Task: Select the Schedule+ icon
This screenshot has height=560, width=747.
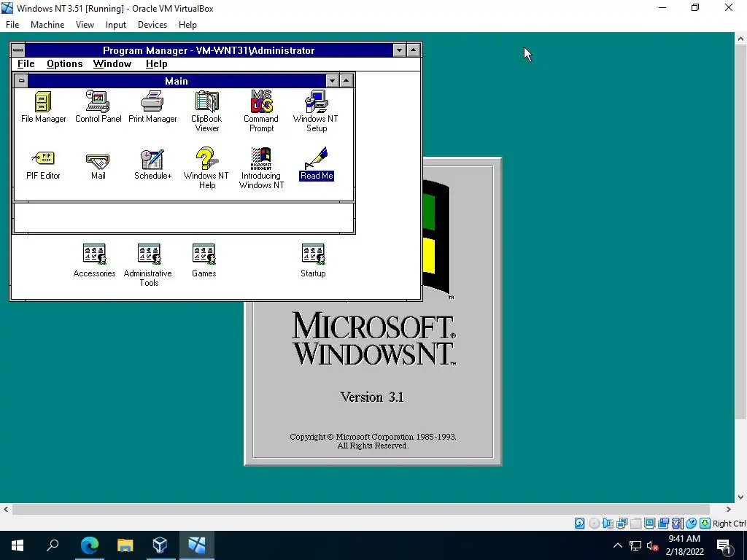Action: [152, 164]
